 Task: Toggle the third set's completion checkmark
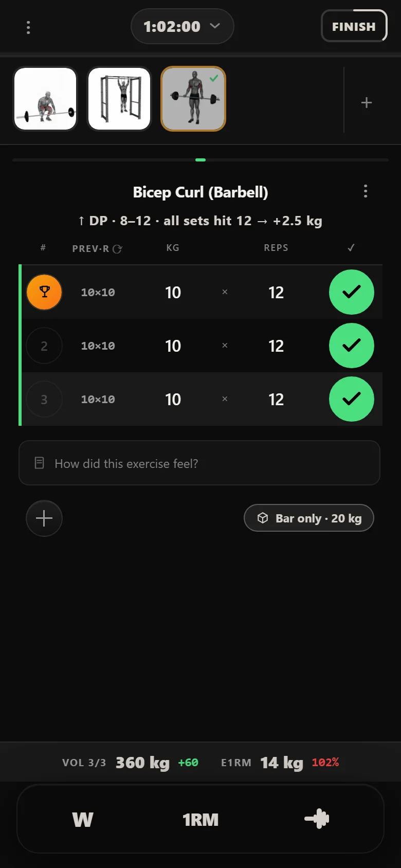352,399
